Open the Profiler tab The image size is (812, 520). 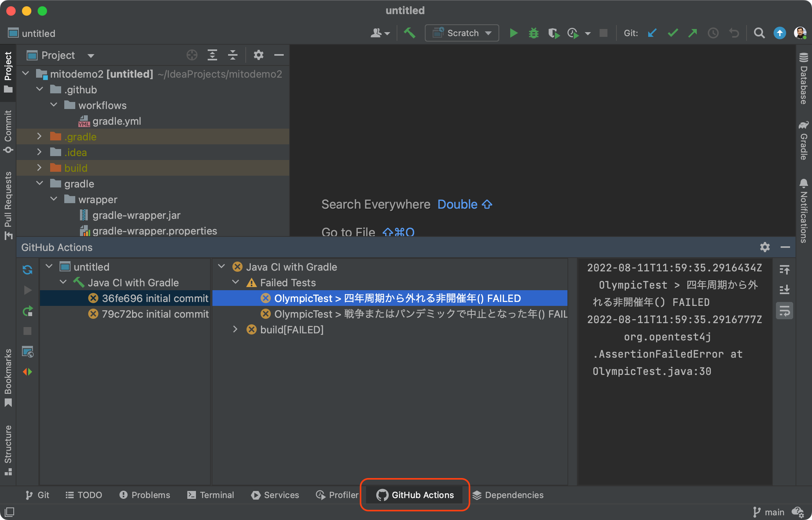click(337, 495)
